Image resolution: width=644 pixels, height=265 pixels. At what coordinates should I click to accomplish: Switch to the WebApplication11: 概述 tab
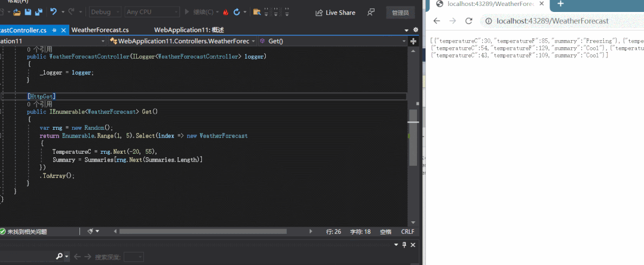coord(189,30)
